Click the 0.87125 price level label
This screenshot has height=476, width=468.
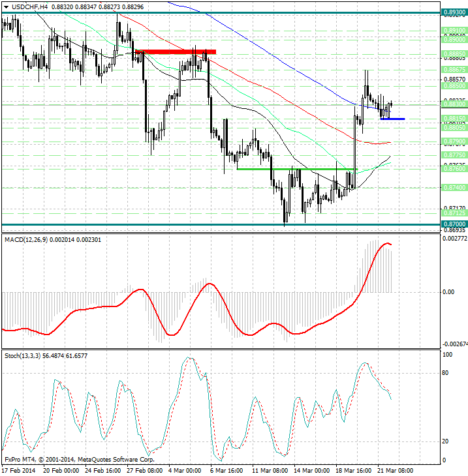(454, 213)
